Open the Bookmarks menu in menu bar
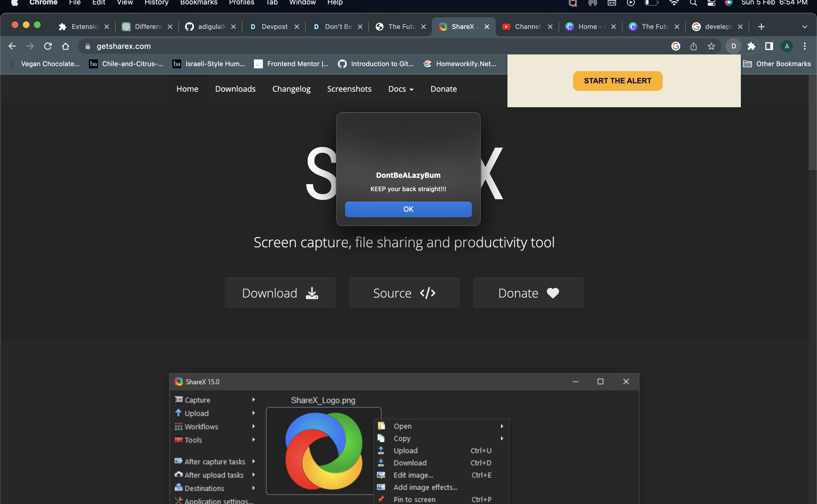The width and height of the screenshot is (817, 504). [199, 3]
